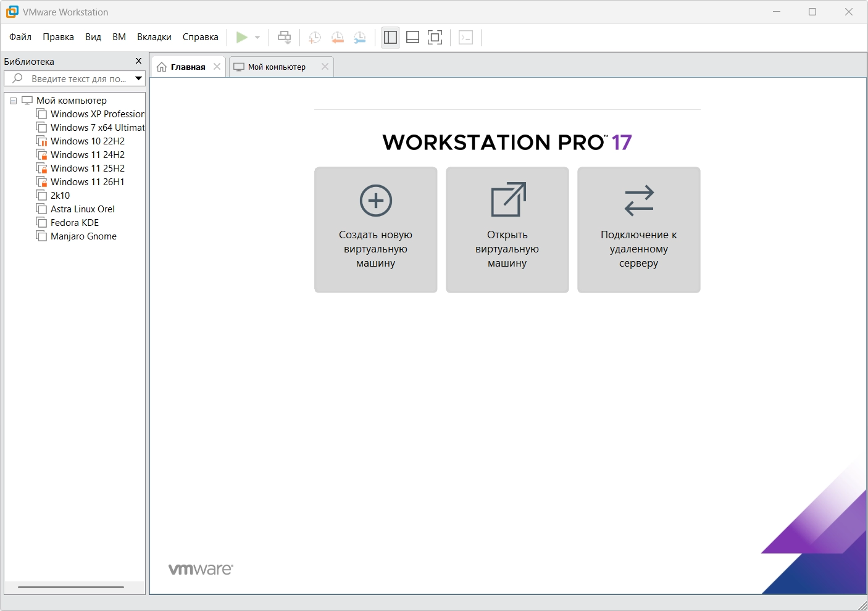This screenshot has height=611, width=868.
Task: Select the Astra Linux Orel VM
Action: click(82, 209)
